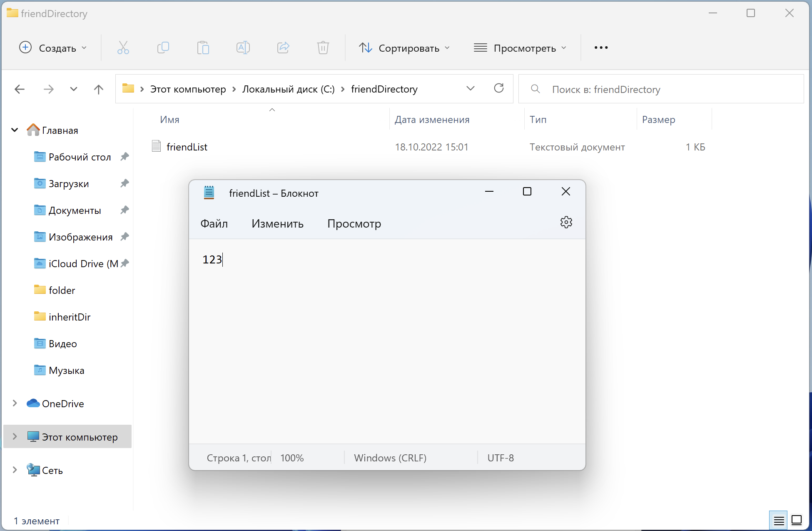Click the Создать button
The image size is (812, 531).
click(53, 48)
